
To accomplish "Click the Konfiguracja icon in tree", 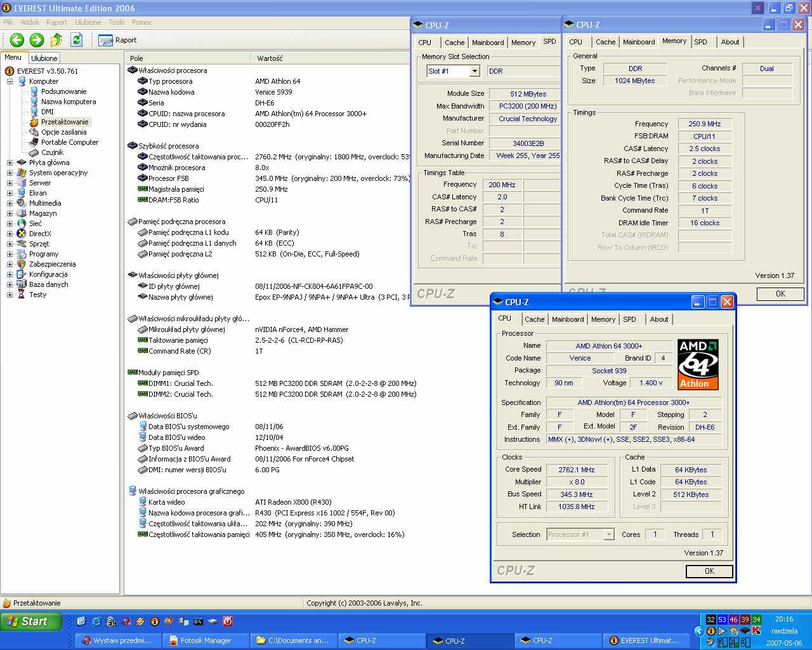I will coord(22,274).
